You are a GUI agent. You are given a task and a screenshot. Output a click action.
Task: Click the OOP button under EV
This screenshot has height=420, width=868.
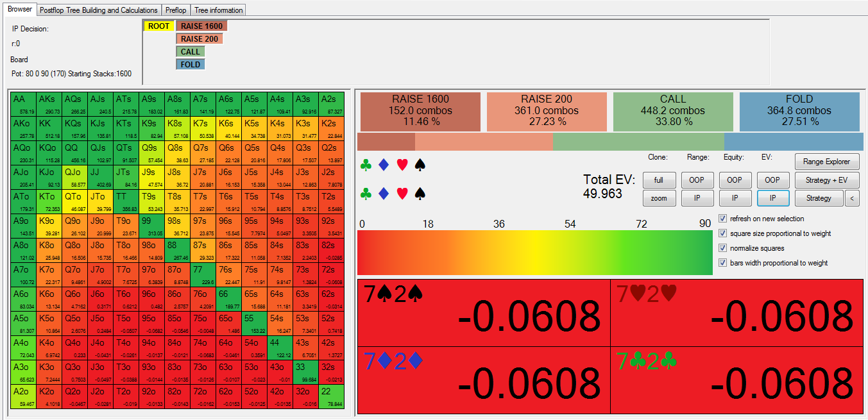[772, 180]
